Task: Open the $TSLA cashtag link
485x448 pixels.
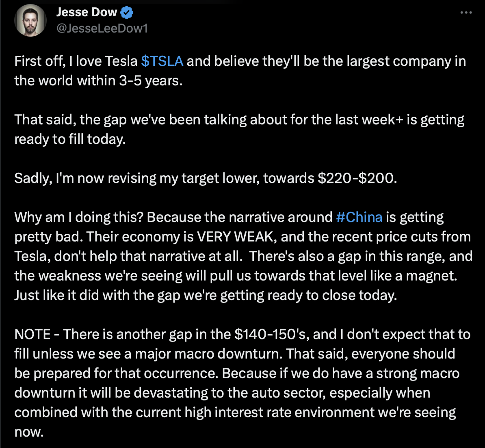Action: tap(162, 61)
